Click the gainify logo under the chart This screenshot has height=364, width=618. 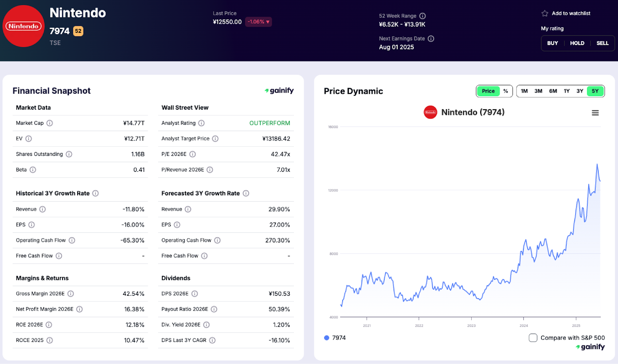coord(590,347)
